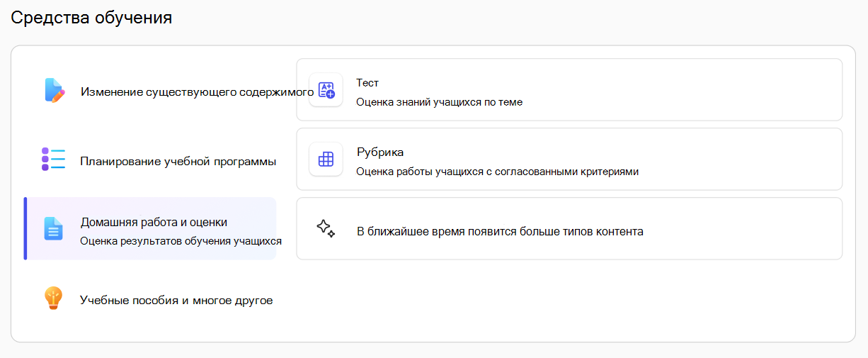Click the lightbulb icon for study aids
The image size is (868, 358).
[54, 298]
